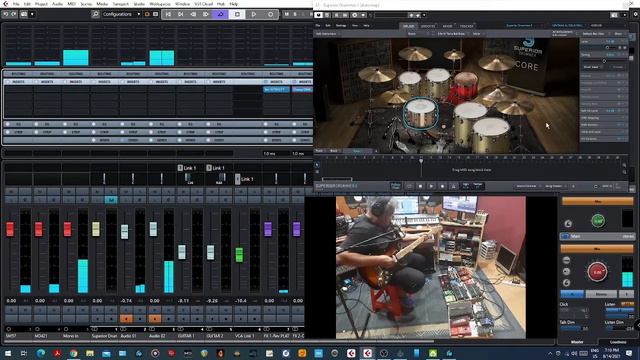Click the -10.4 volume value field
This screenshot has width=640, height=360.
[240, 301]
